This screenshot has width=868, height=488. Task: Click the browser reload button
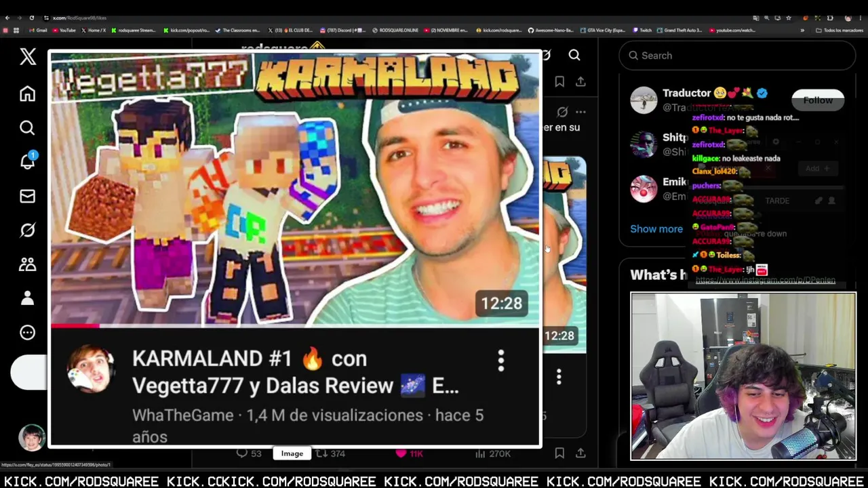[x=31, y=18]
